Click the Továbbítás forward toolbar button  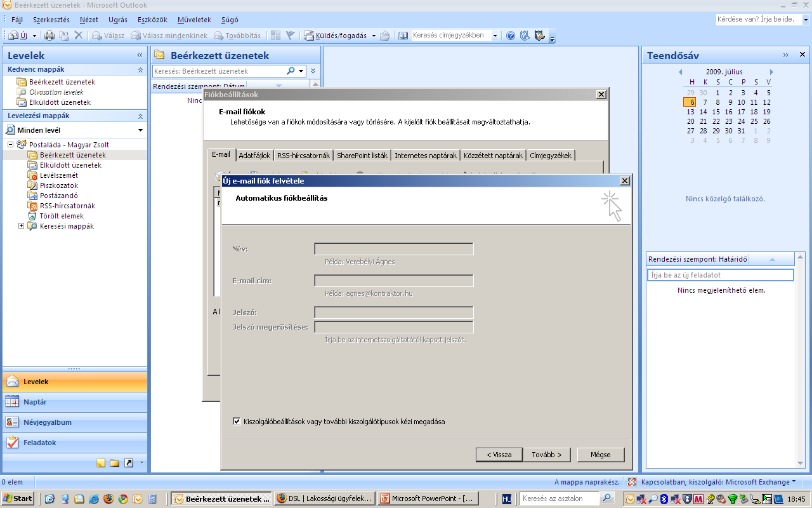tap(237, 36)
